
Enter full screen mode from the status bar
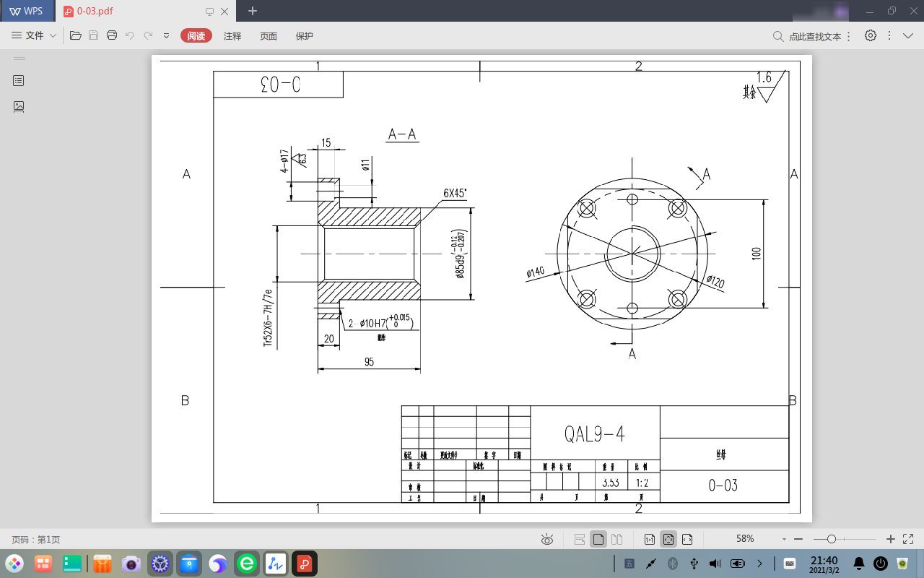[910, 539]
